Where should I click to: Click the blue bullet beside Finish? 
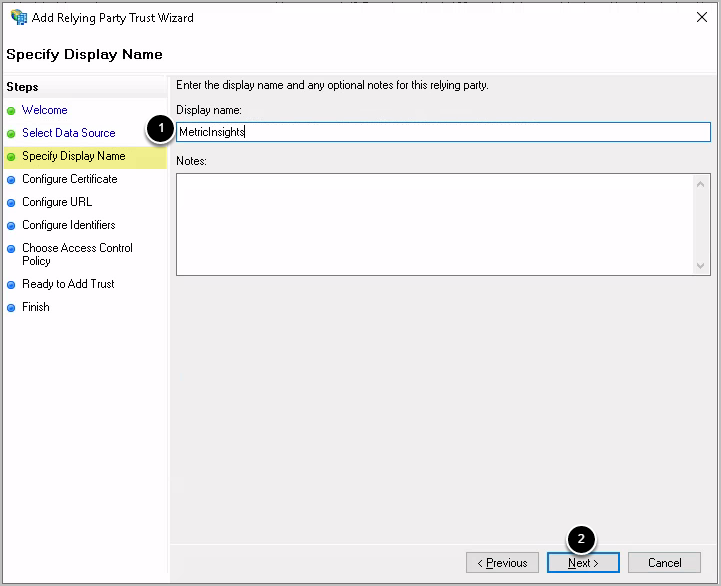click(11, 308)
